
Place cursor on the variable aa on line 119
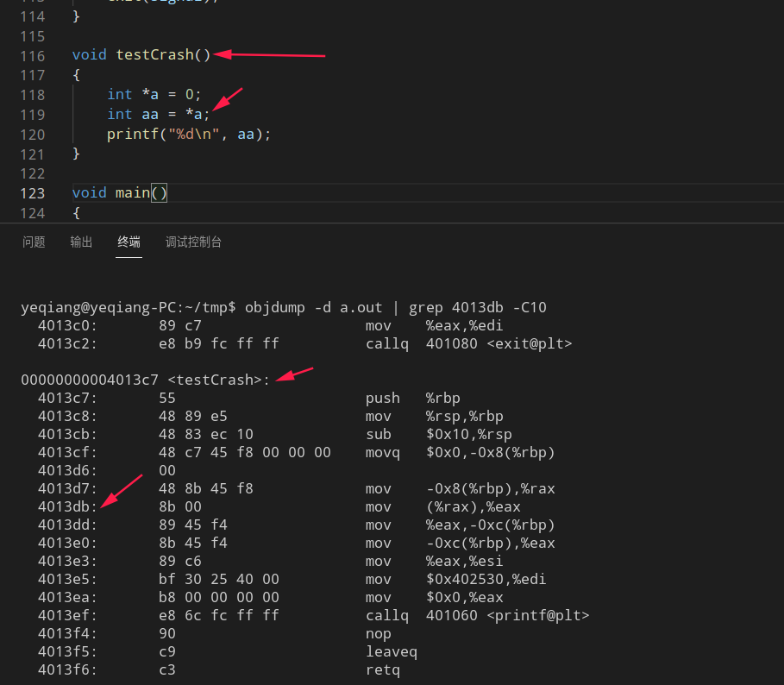(150, 114)
